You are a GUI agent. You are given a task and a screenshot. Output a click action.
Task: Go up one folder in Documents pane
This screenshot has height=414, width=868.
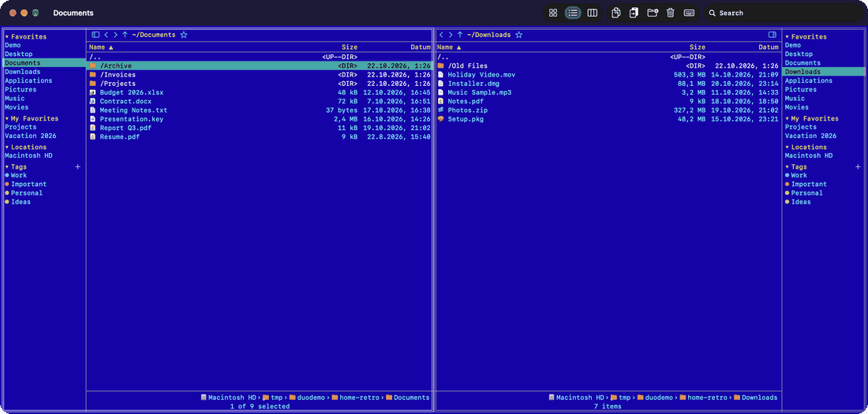pos(125,35)
